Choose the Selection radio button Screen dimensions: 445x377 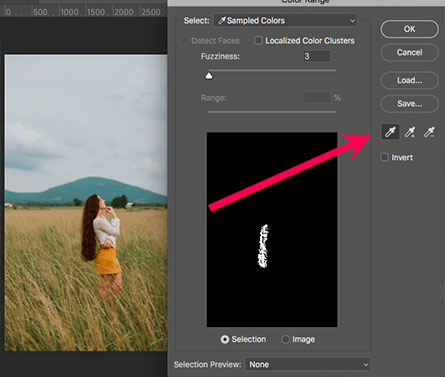pos(225,339)
